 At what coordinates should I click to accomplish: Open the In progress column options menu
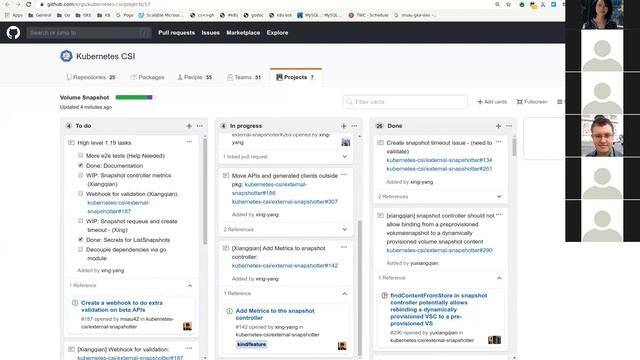pyautogui.click(x=354, y=126)
